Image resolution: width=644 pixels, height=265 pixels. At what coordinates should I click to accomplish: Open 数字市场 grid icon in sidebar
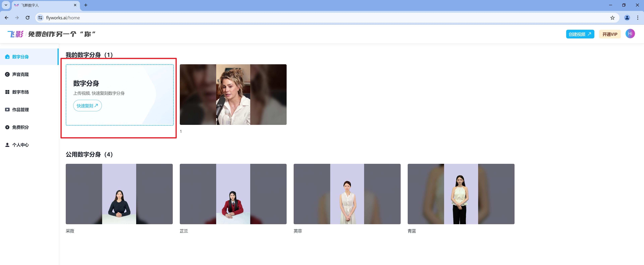coord(7,92)
